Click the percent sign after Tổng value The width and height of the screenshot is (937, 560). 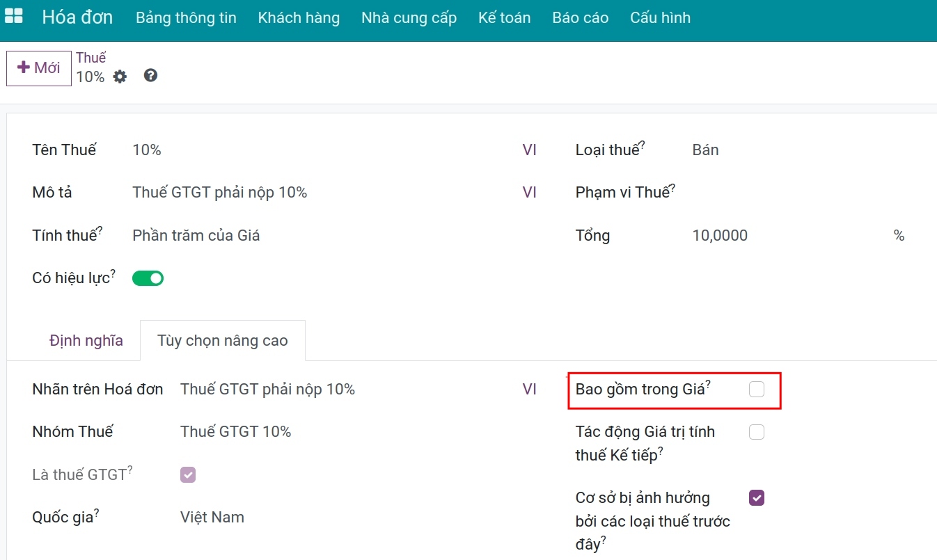[x=899, y=236]
